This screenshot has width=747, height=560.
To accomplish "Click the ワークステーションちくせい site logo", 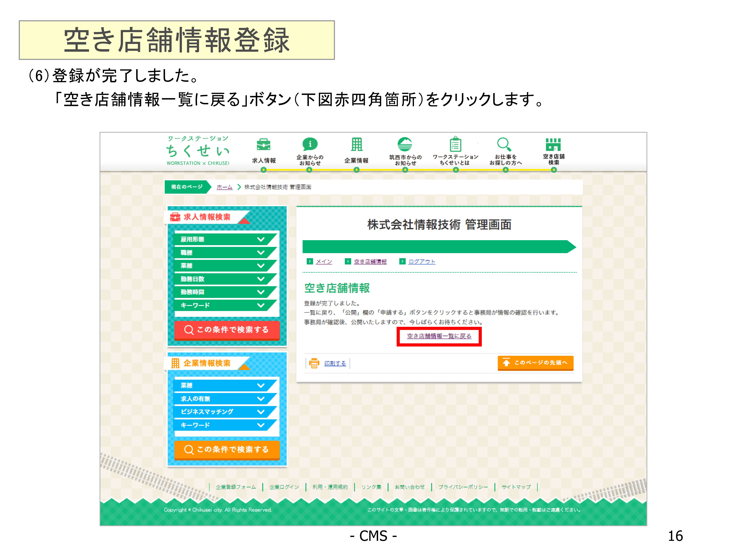I will (198, 151).
